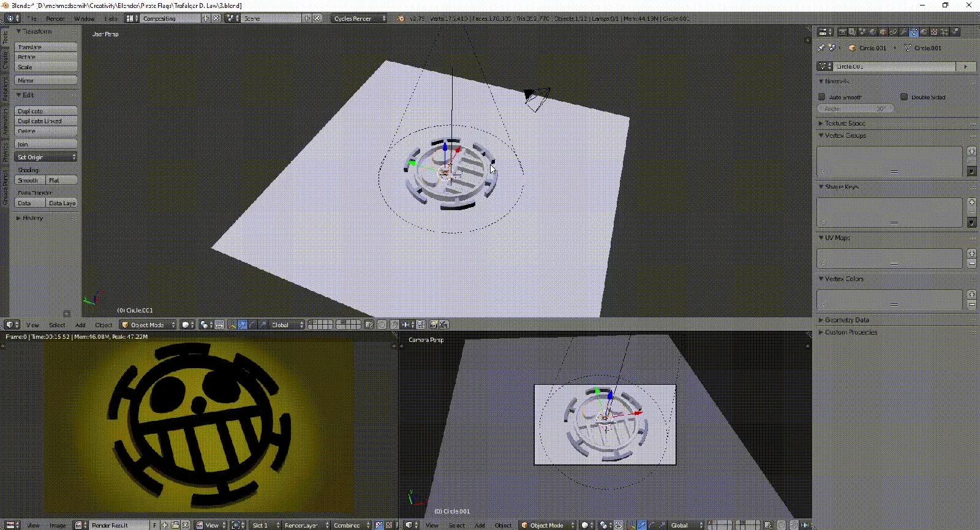The height and width of the screenshot is (530, 980).
Task: Click the OpenGL render animation clapper icon
Action: [443, 325]
